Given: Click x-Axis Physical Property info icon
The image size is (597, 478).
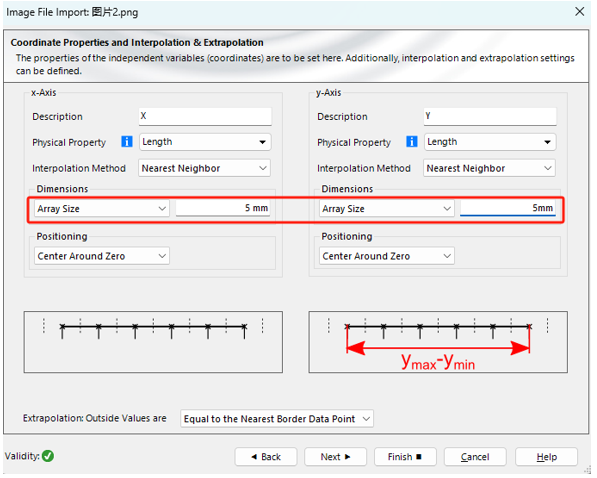Looking at the screenshot, I should [x=127, y=142].
